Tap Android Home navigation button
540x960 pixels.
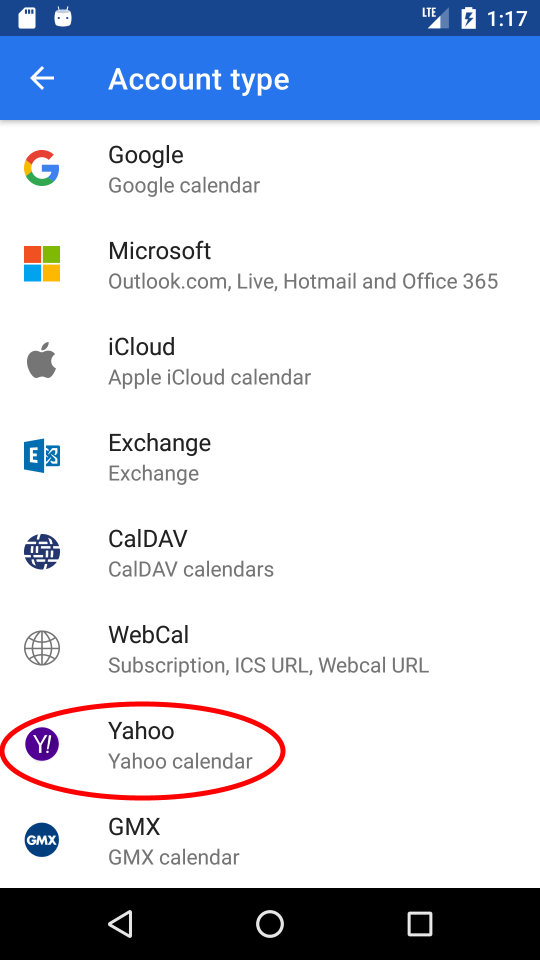(x=270, y=923)
